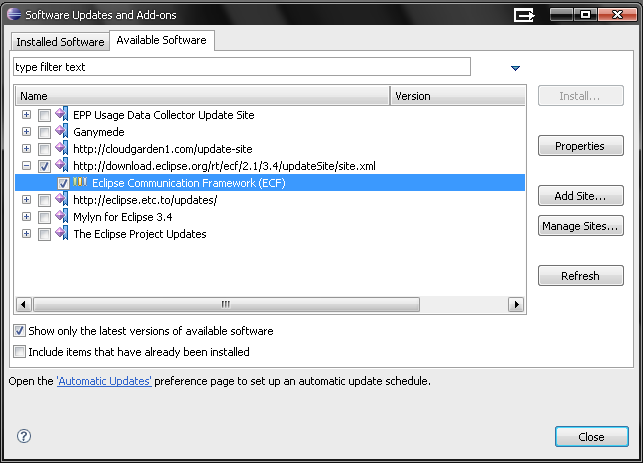Check The Eclipse Project Updates checkbox
Screen dimensions: 643x463
click(x=44, y=234)
